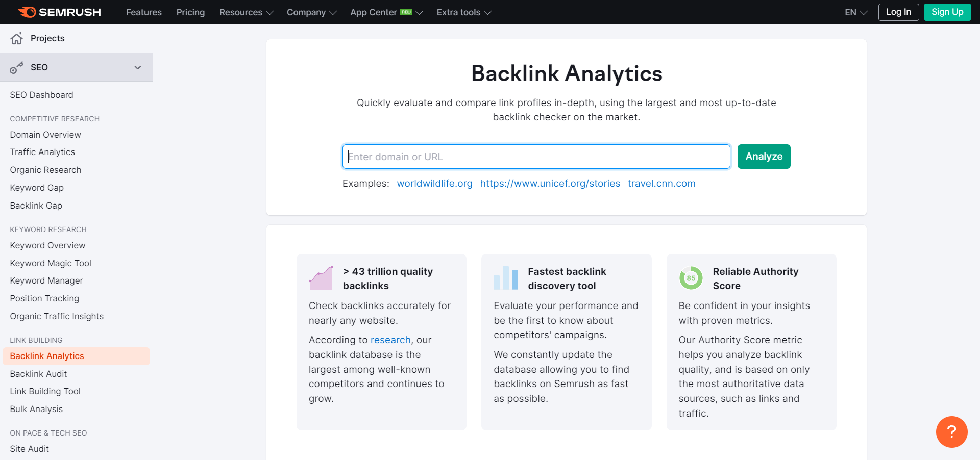Viewport: 980px width, 460px height.
Task: Open Keyword Overview
Action: (x=47, y=245)
